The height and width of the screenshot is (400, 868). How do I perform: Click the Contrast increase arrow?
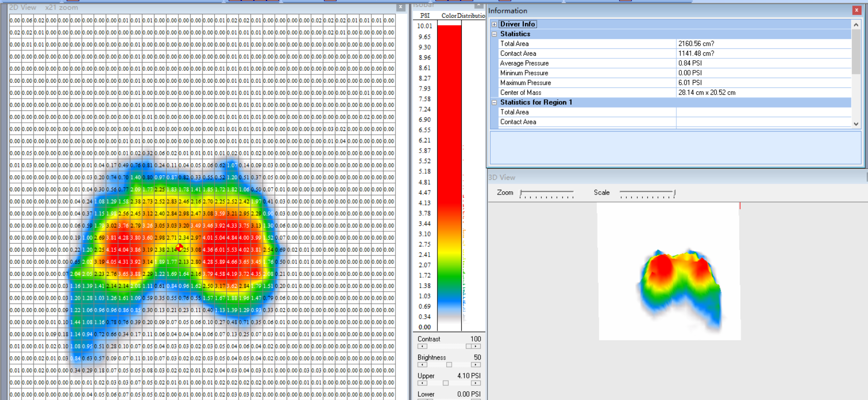(476, 346)
